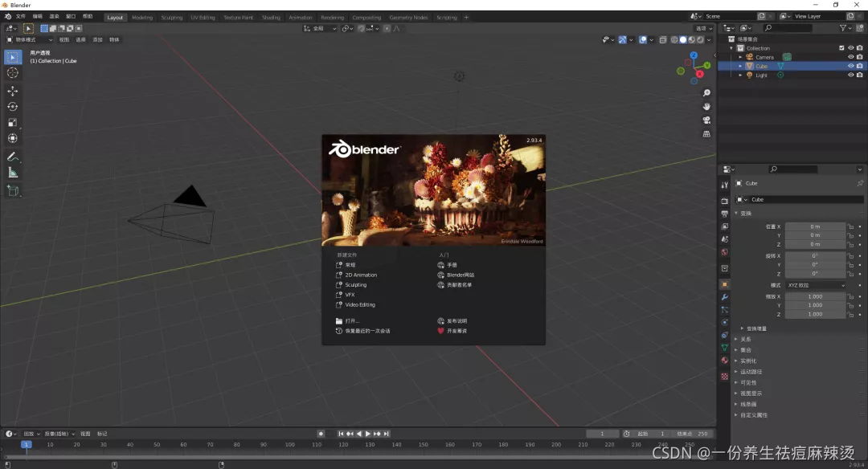The height and width of the screenshot is (469, 868).
Task: Switch to rendered viewport shading
Action: (700, 40)
